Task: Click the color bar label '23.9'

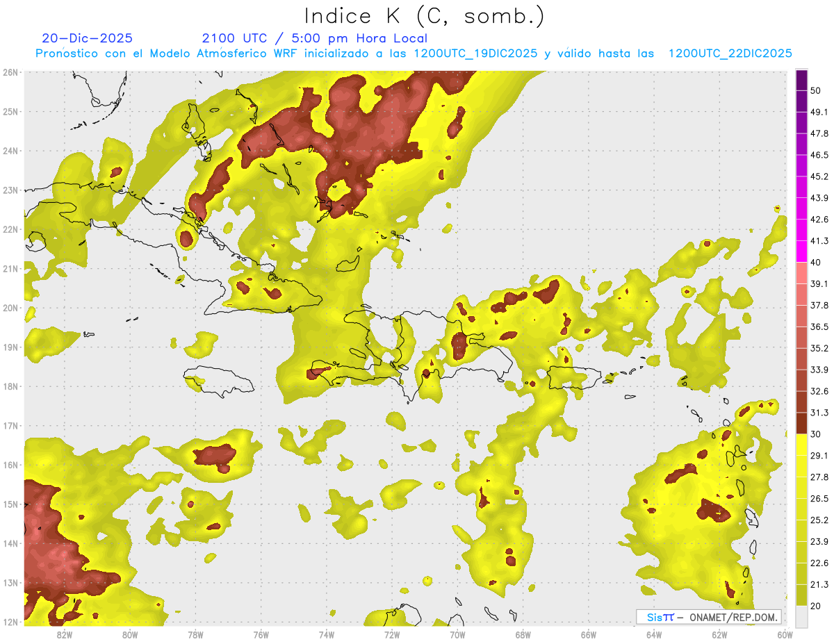Action: tap(819, 542)
